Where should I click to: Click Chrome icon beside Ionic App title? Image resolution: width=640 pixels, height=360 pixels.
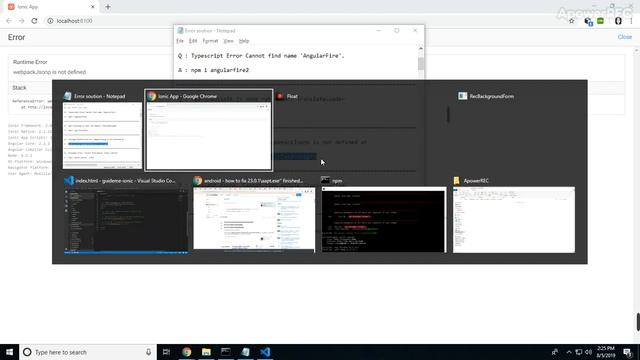152,96
